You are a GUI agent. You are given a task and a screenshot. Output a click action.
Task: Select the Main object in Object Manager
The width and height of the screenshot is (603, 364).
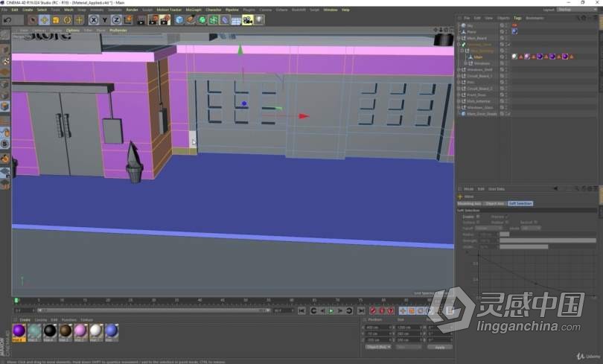coord(478,57)
